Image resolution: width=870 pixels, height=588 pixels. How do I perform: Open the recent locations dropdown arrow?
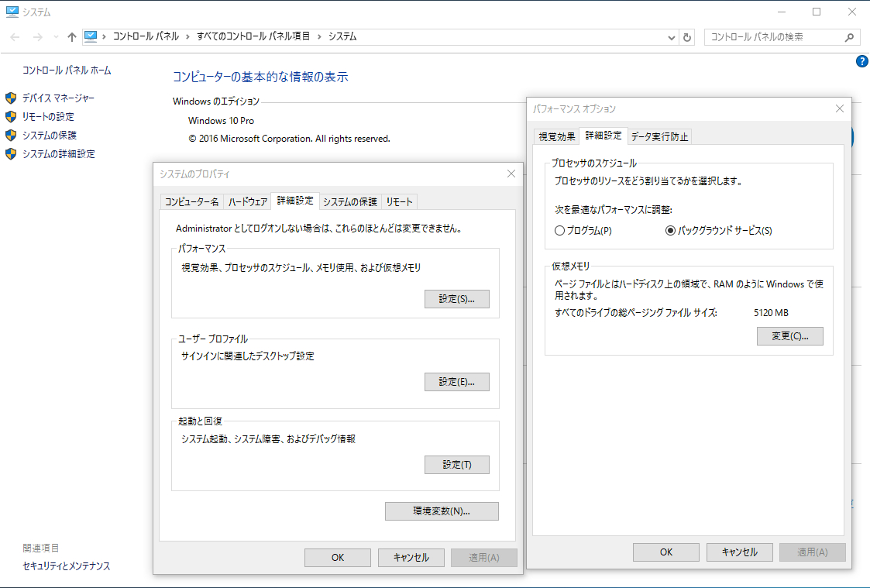[x=56, y=37]
